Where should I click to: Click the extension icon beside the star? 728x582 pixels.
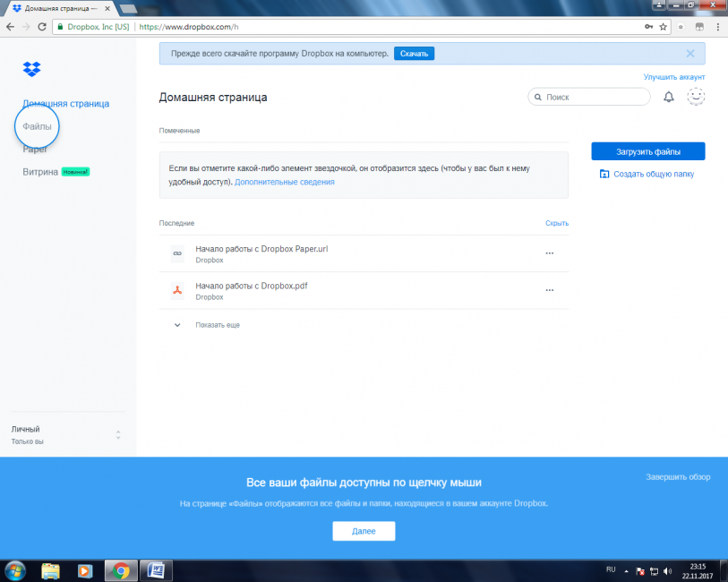point(681,27)
